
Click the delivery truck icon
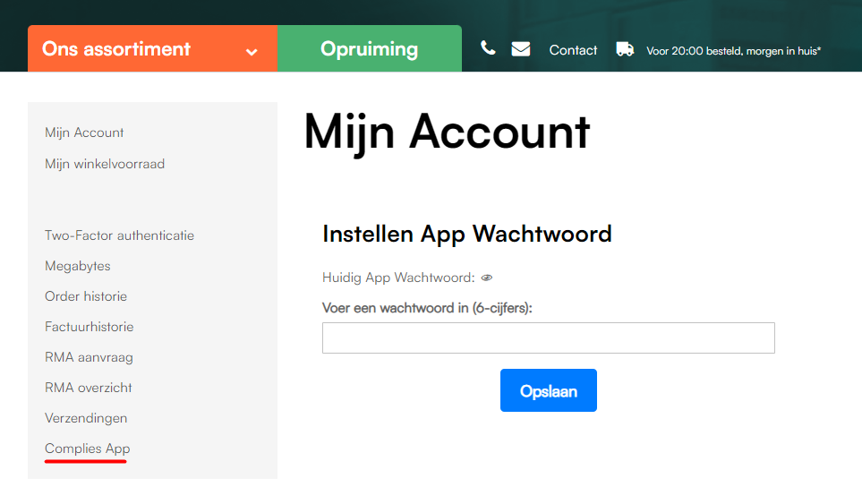pos(625,49)
